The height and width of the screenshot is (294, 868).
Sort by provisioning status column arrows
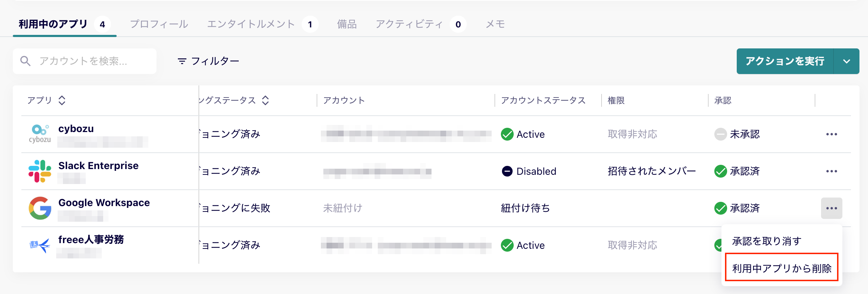(265, 100)
